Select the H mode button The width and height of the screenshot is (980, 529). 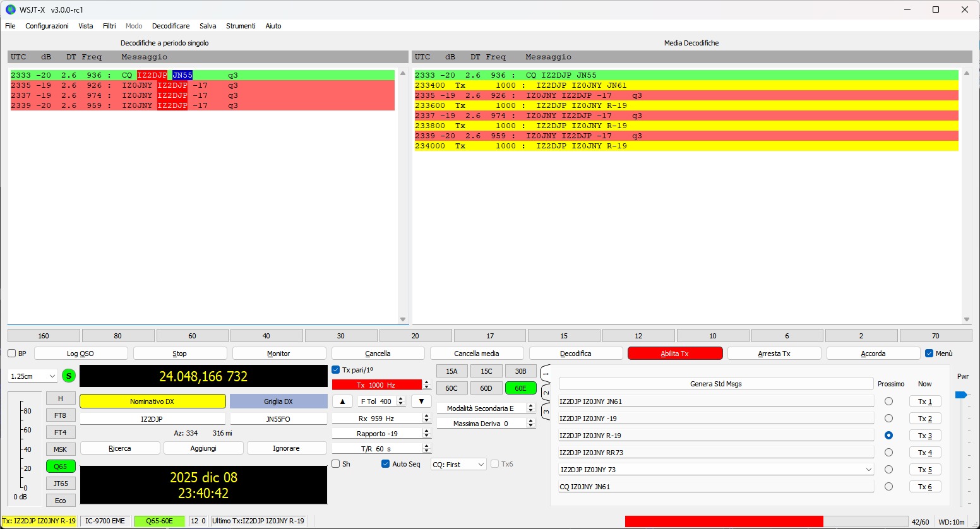pos(60,398)
